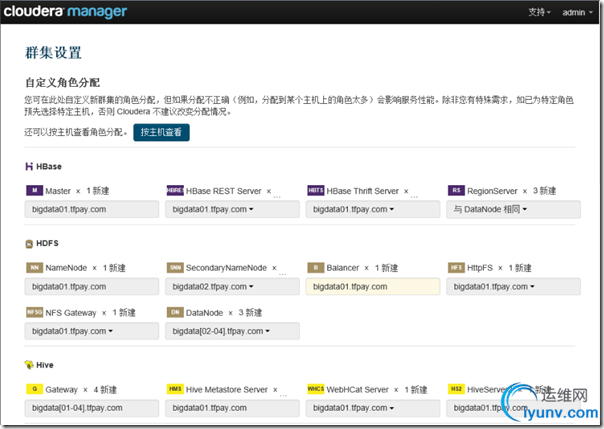
Task: Click the HBase Master role icon
Action: tap(34, 190)
